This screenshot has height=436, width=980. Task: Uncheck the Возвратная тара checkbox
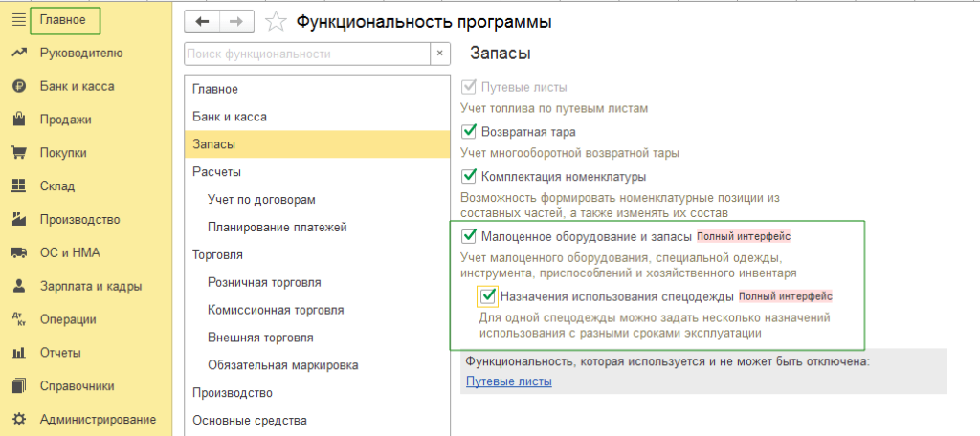469,132
